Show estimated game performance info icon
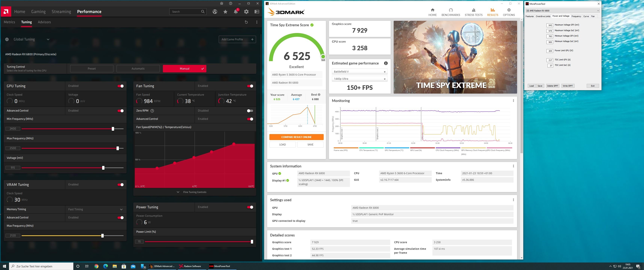Screen dimensions: 644x270 click(x=386, y=63)
